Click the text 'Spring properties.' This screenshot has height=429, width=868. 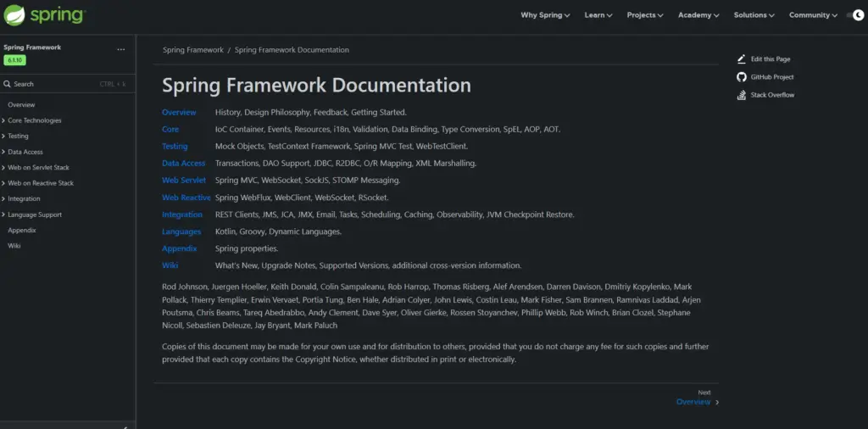click(x=247, y=248)
